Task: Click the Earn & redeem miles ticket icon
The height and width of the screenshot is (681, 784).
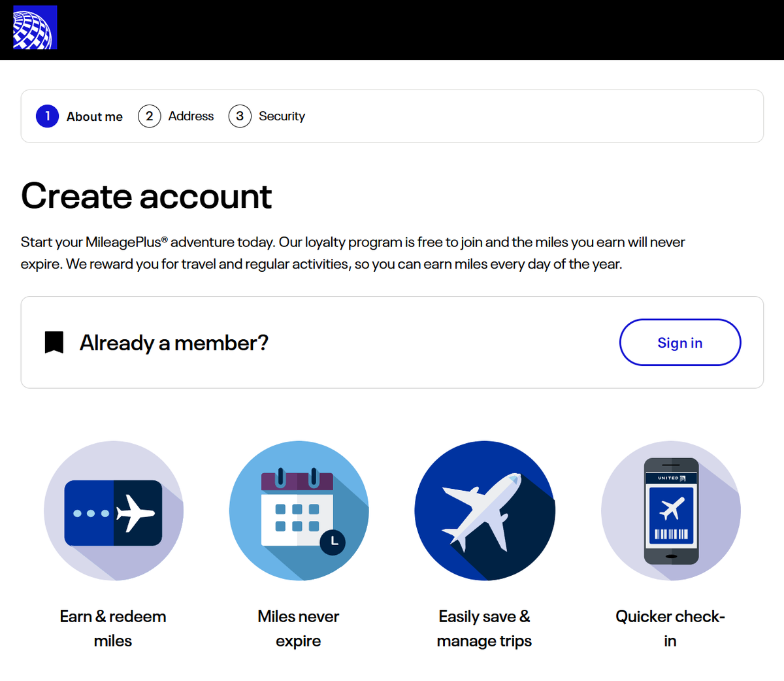Action: [x=113, y=510]
